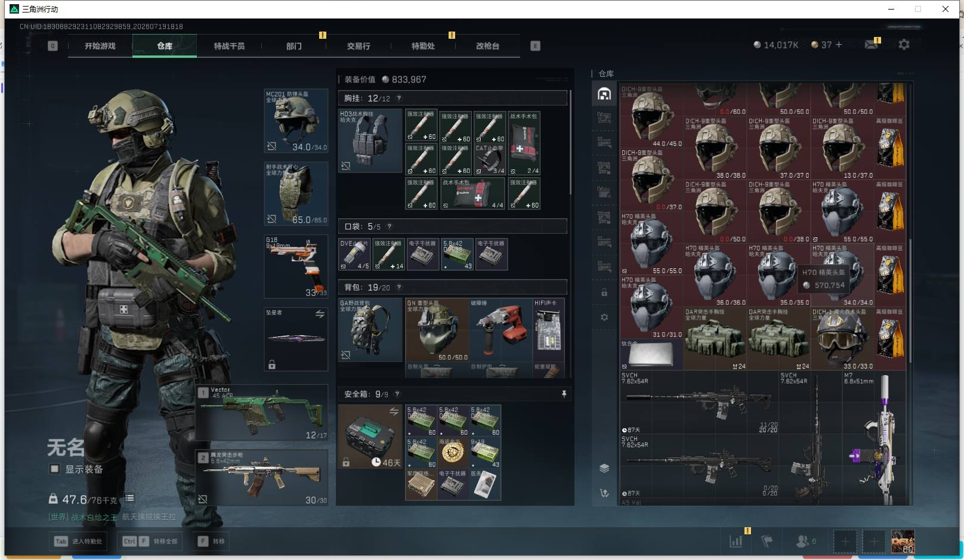Show help for 胸挂 capacity

click(x=399, y=98)
